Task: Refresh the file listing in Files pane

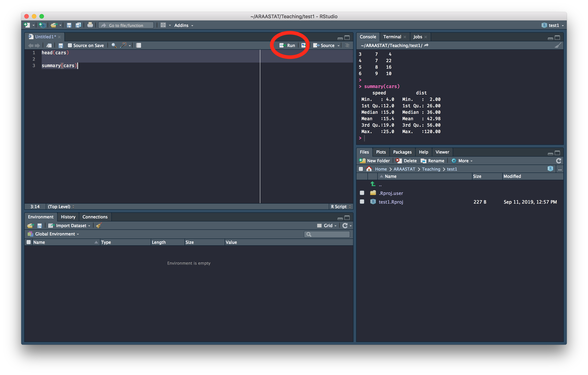Action: coord(558,161)
